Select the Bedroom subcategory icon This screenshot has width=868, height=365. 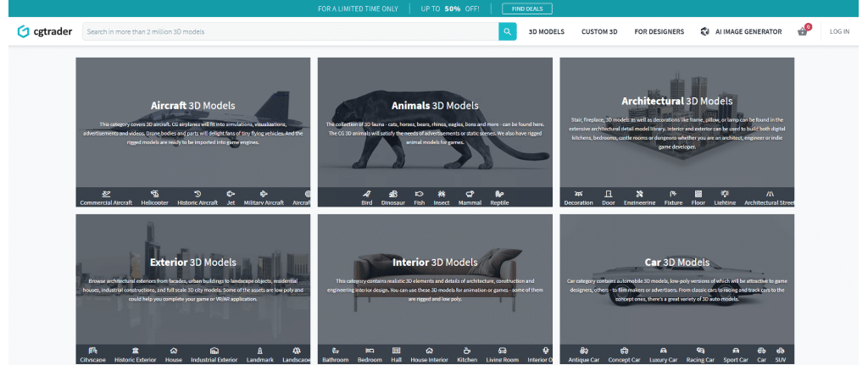(370, 351)
